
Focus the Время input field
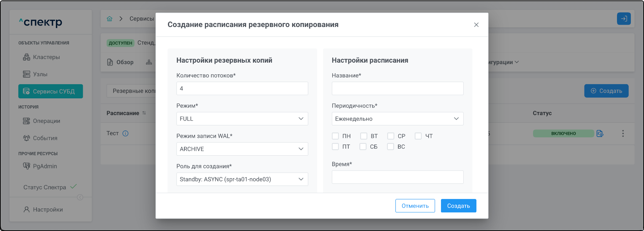(397, 177)
